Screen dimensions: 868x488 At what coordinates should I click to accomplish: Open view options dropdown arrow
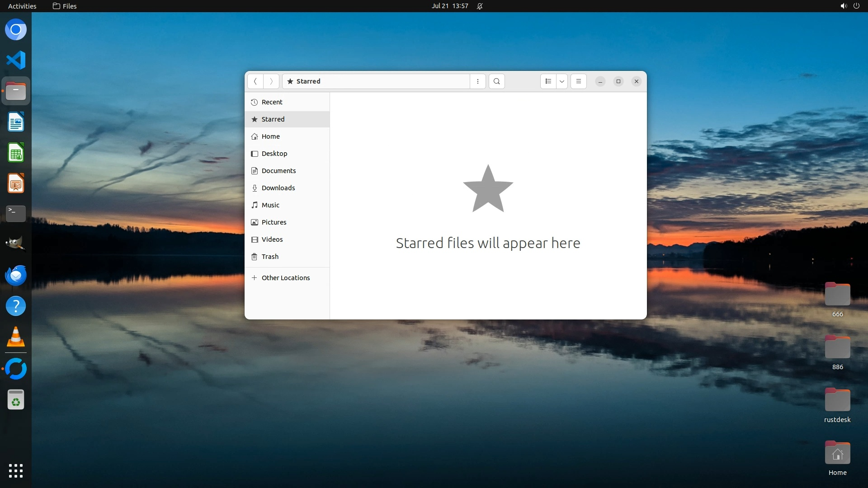point(561,81)
